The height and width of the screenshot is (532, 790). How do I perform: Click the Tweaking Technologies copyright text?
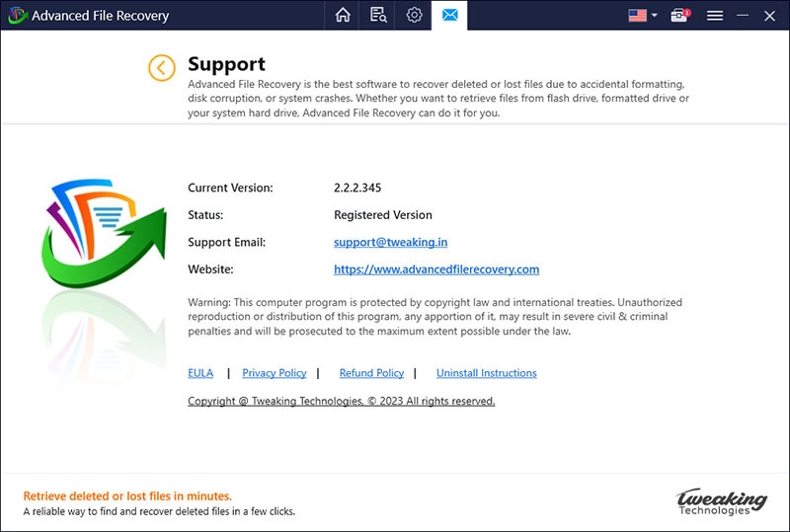pos(341,401)
